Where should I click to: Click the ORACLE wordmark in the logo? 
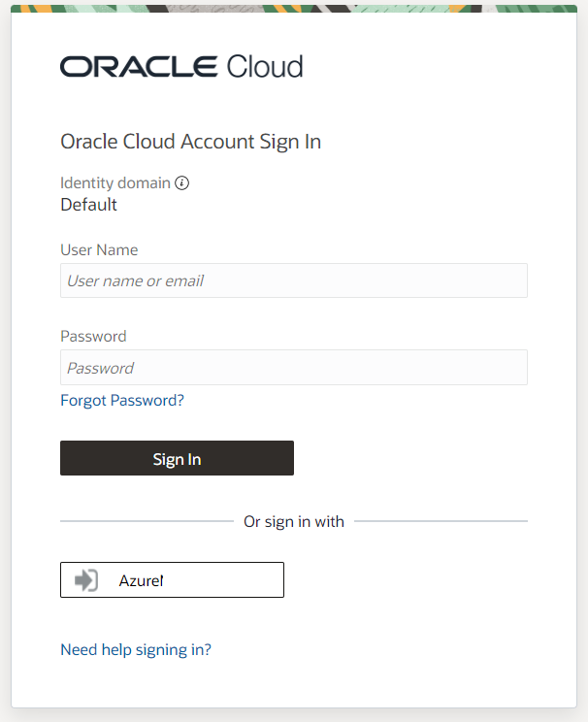139,66
